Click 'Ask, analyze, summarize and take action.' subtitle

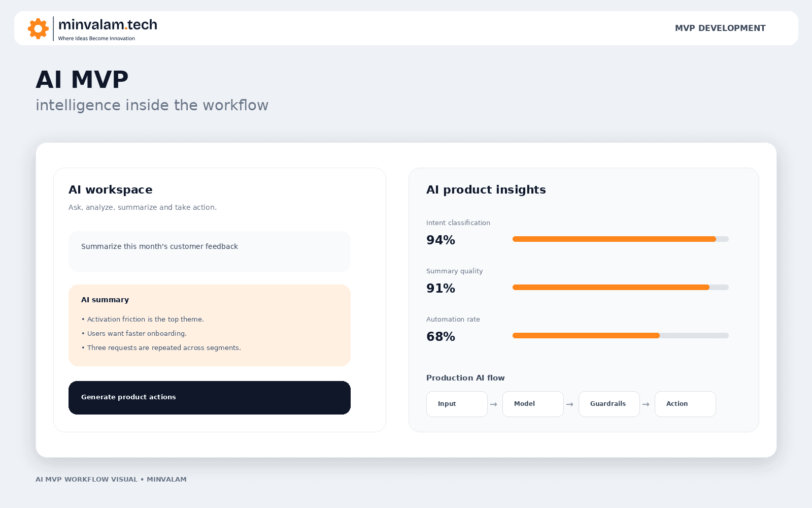143,207
